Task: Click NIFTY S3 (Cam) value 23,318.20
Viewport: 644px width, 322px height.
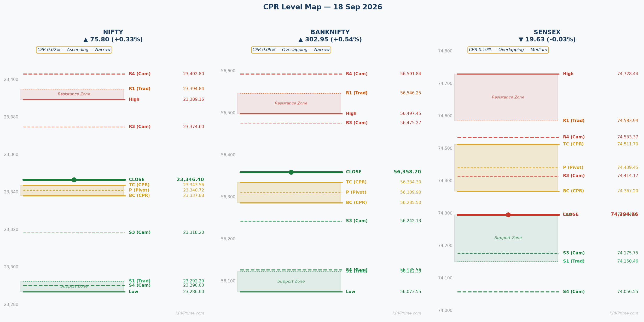Action: (194, 233)
